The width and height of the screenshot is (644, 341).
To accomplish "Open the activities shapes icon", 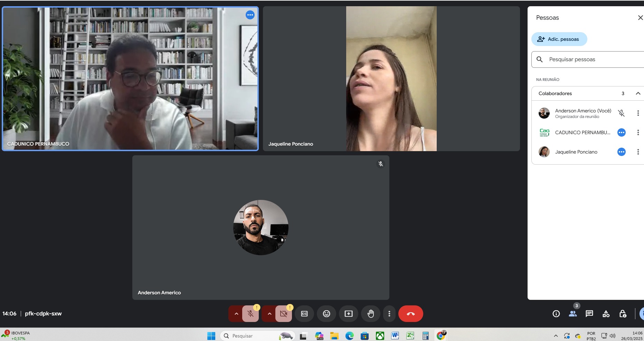I will [x=606, y=314].
